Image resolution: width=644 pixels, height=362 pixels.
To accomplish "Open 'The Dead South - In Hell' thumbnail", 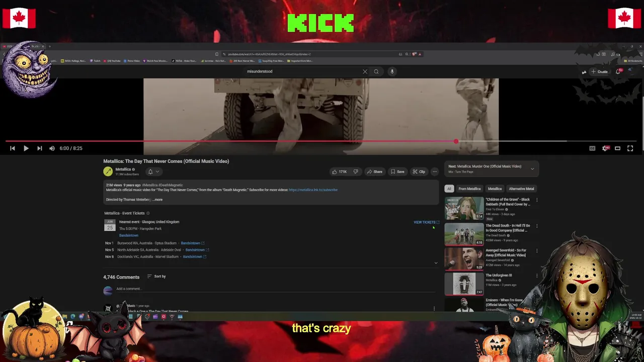I will (464, 234).
